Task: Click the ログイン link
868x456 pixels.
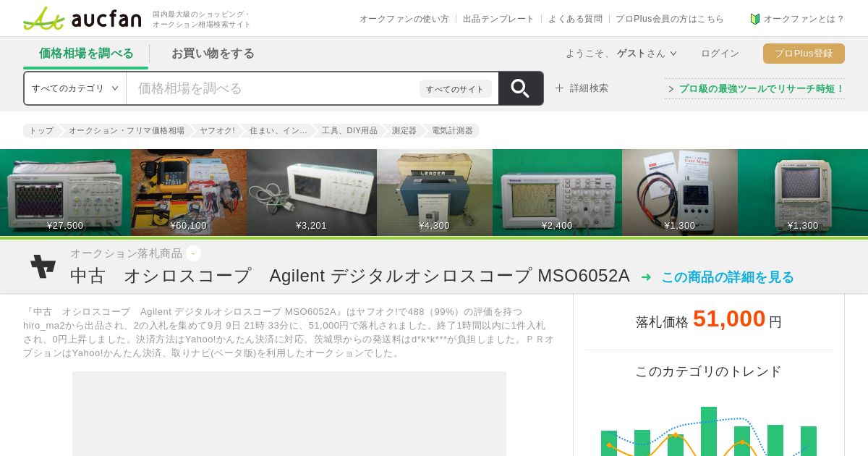Action: (x=720, y=54)
